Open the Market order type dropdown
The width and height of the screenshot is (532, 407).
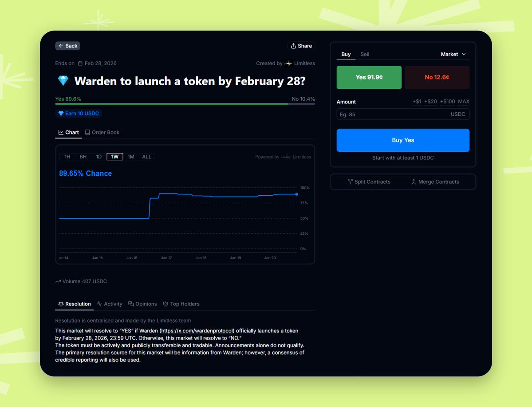tap(453, 54)
